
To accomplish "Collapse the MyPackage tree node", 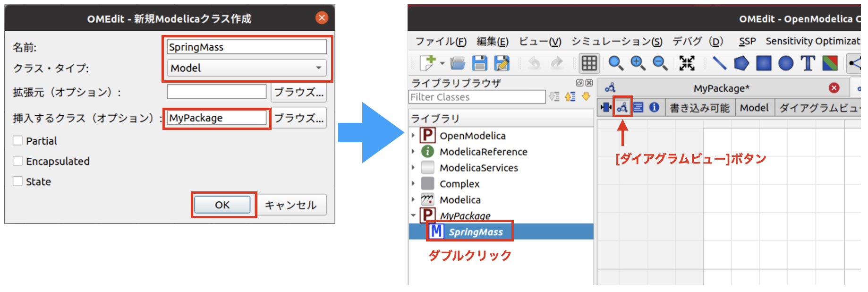I will click(x=413, y=215).
